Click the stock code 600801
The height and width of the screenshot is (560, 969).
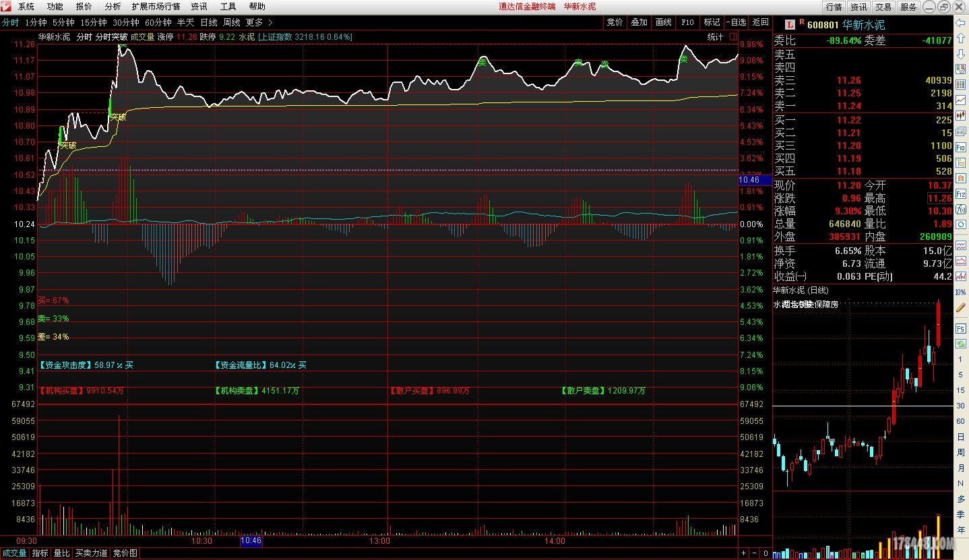[823, 25]
